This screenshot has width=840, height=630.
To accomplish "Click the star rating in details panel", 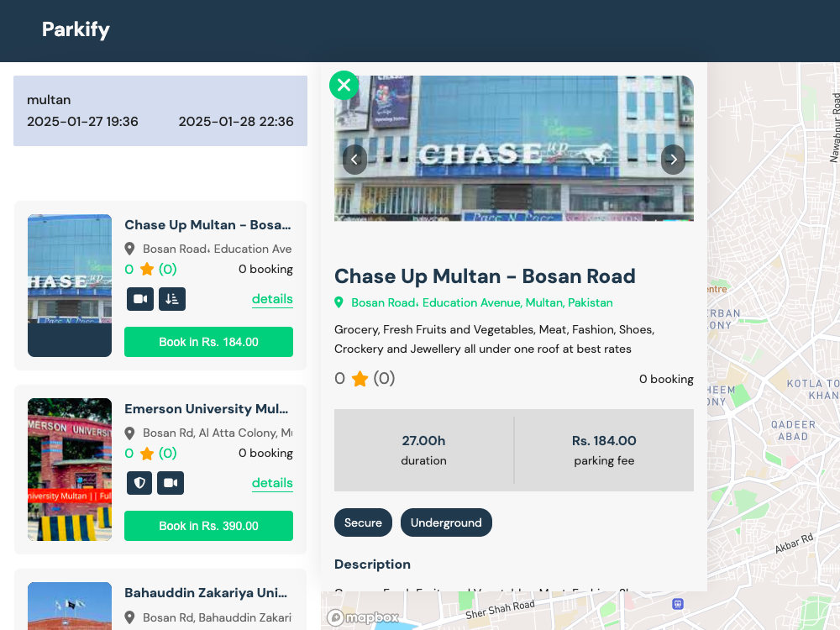I will coord(360,379).
